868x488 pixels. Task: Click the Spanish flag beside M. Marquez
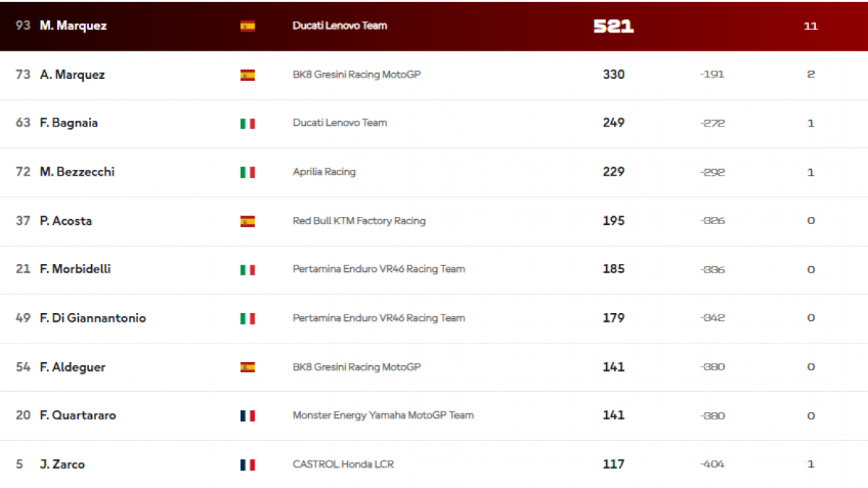click(247, 26)
